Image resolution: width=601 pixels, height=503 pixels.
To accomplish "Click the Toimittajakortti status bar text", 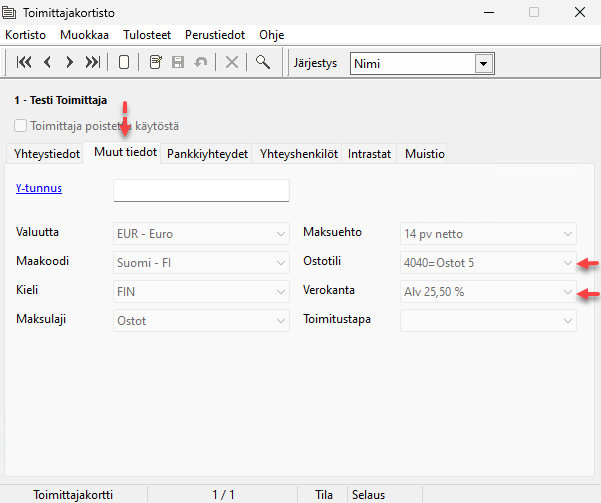I will coord(73,495).
